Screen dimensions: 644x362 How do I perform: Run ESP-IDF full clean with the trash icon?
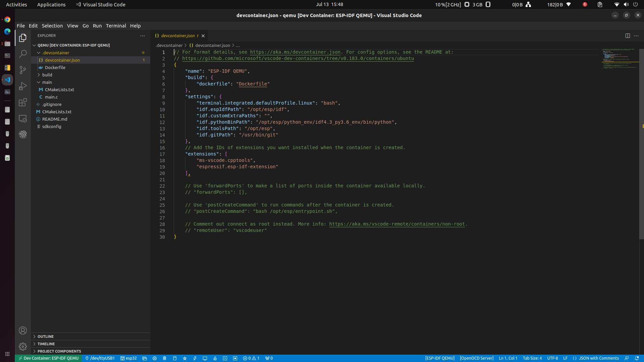165,358
